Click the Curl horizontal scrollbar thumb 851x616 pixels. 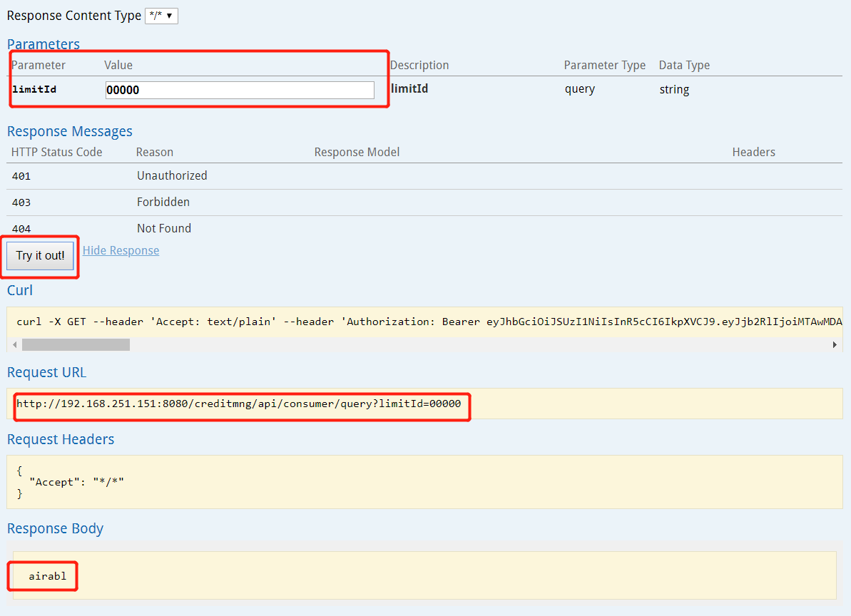point(76,344)
